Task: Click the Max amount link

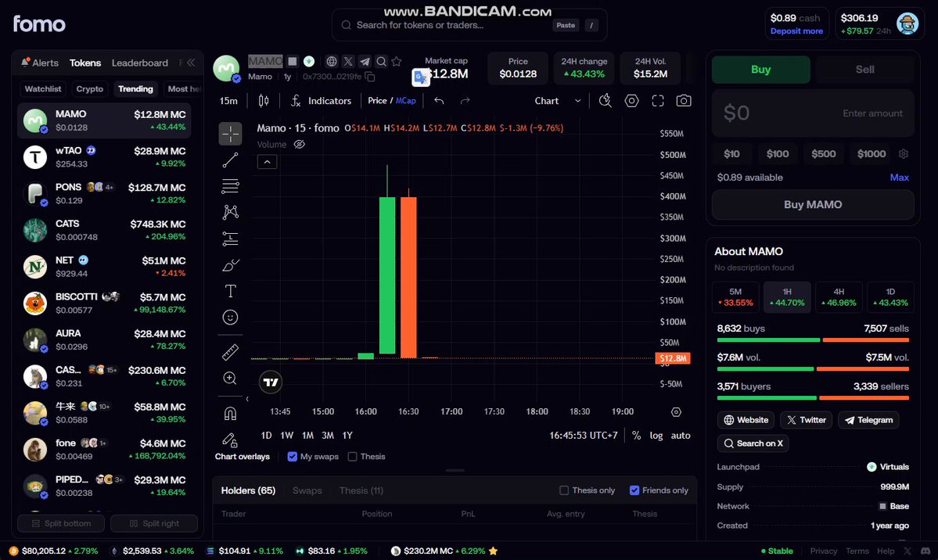Action: pos(899,177)
